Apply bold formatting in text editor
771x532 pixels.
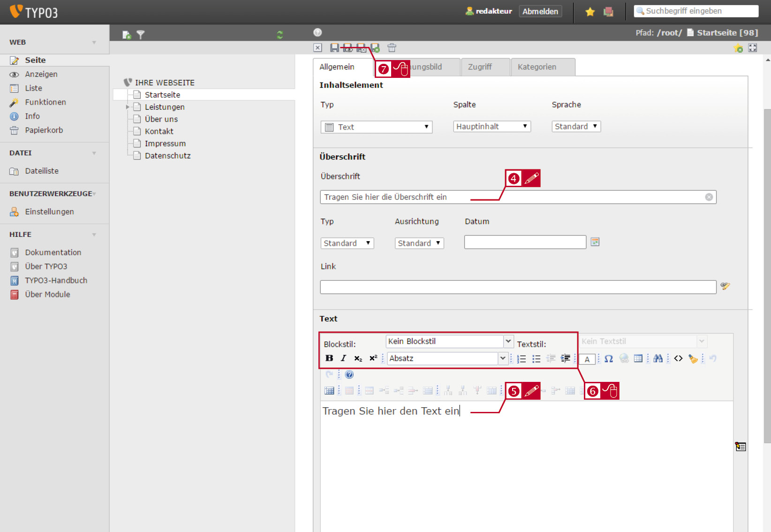[329, 358]
